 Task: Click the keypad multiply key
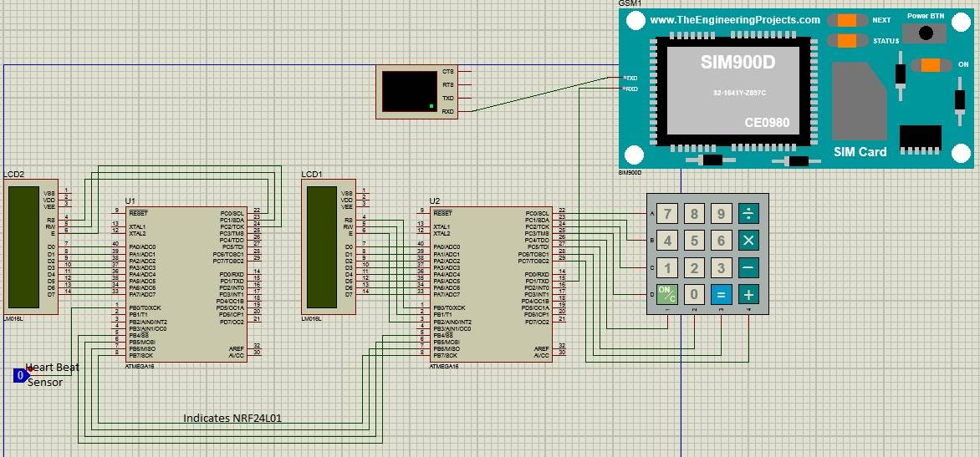point(748,241)
